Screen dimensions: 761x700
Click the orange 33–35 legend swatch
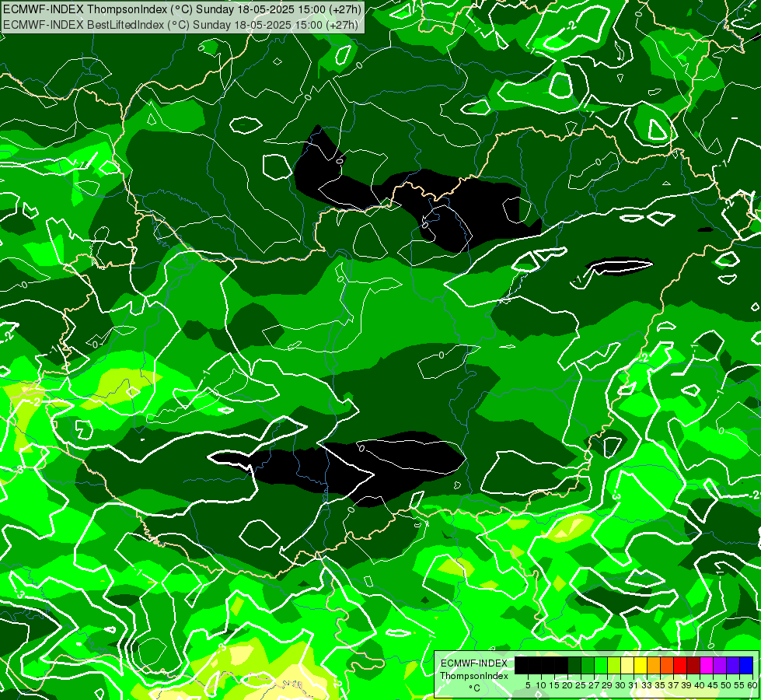point(654,666)
